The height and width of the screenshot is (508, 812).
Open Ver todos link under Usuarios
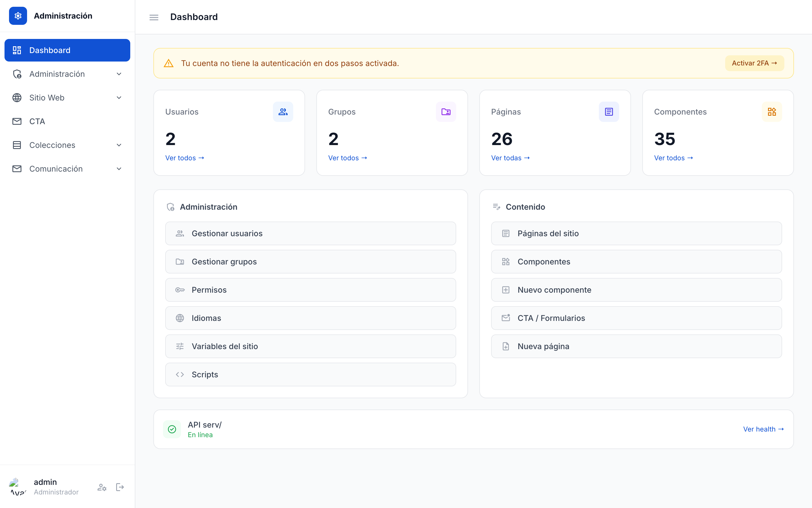(x=185, y=158)
